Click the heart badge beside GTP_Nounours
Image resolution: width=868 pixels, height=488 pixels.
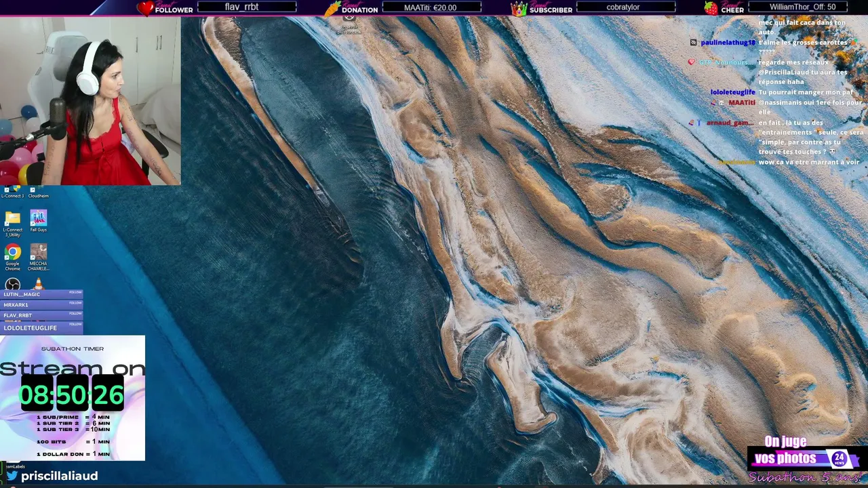tap(691, 62)
